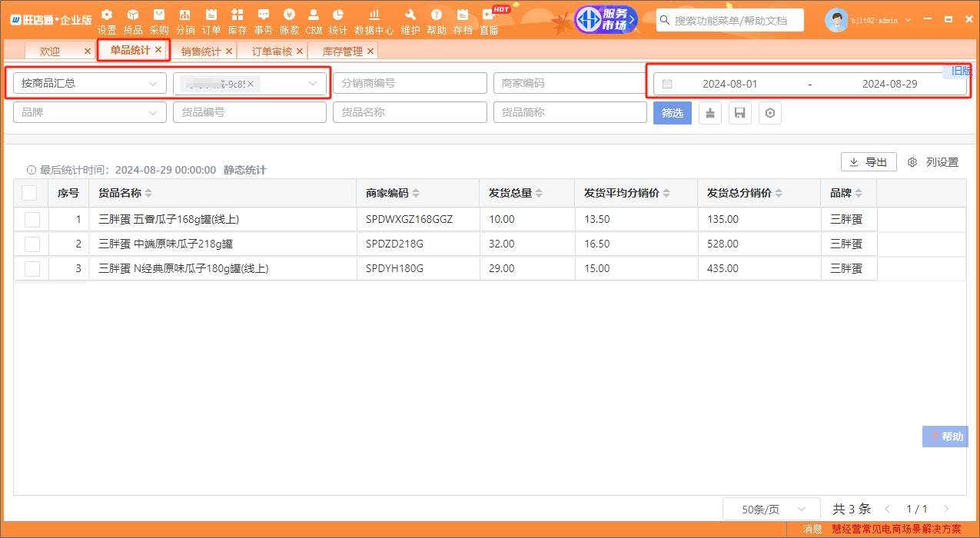Click the 筛选 filter button

[673, 113]
